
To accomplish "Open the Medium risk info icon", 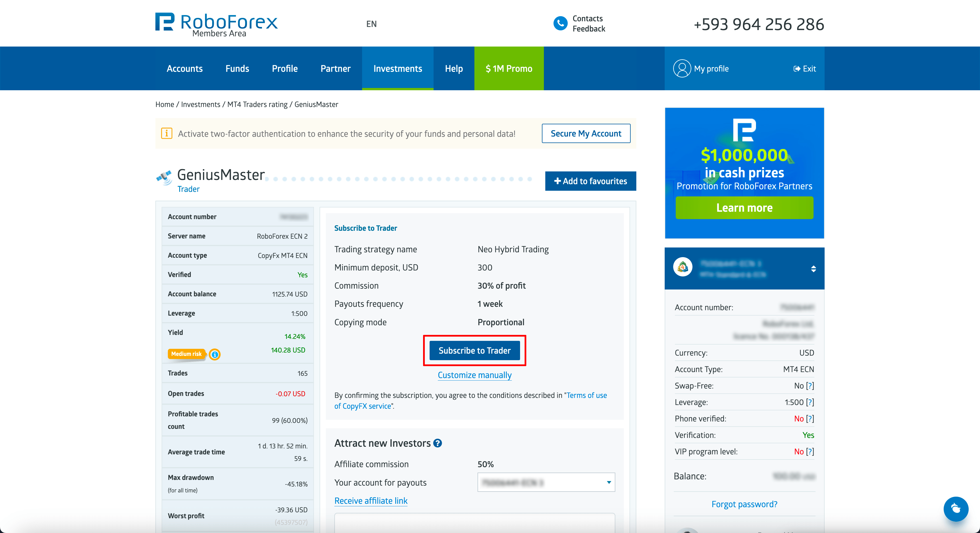I will pos(215,354).
